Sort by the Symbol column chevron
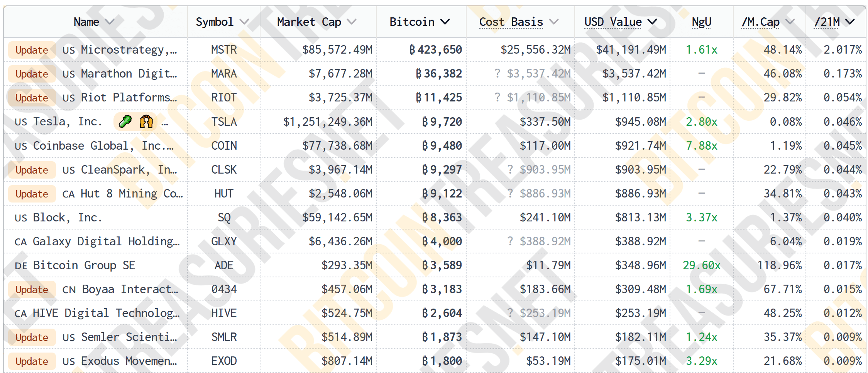The width and height of the screenshot is (868, 373). (x=244, y=22)
